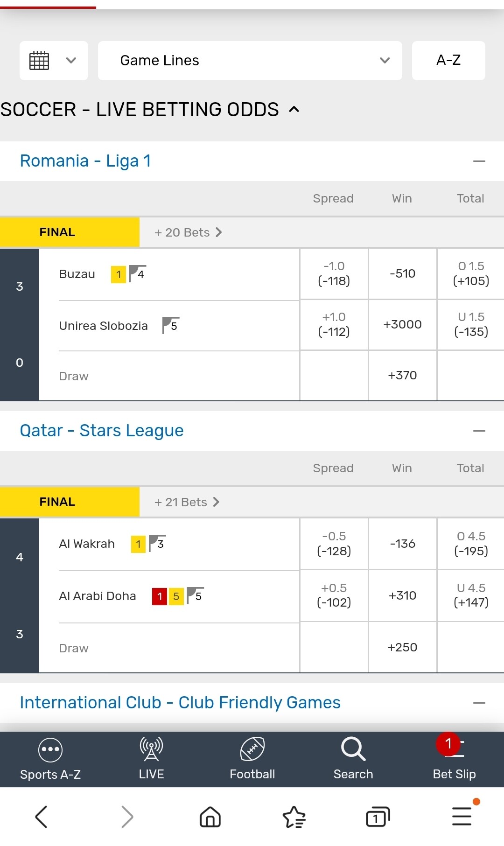The image size is (504, 846).
Task: Sort events with A-Z button
Action: click(448, 61)
